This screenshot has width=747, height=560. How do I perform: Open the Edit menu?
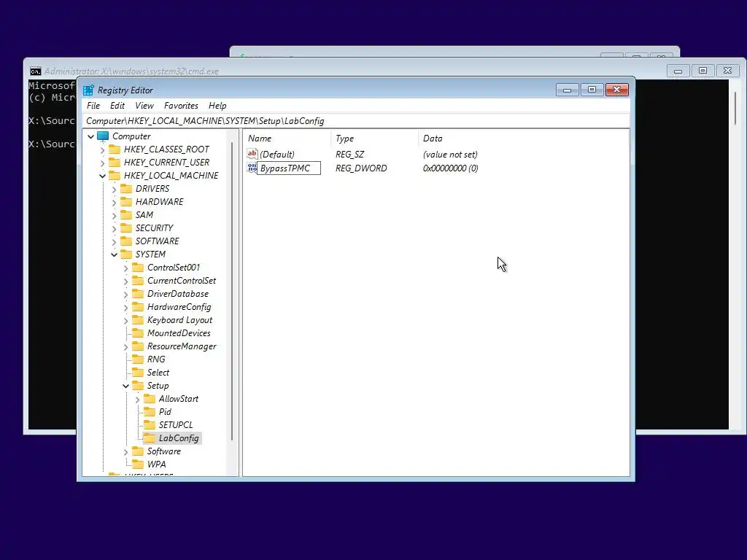(117, 106)
